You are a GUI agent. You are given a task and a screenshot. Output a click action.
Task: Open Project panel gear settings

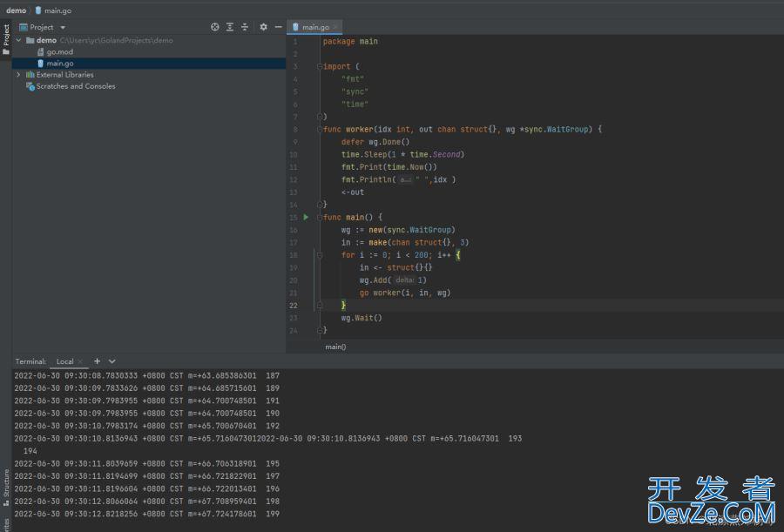pyautogui.click(x=263, y=27)
